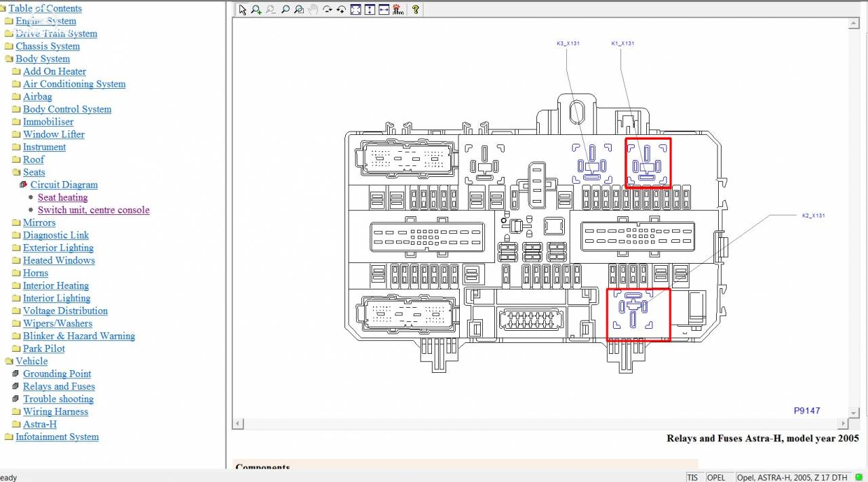Open the Chassis System link
868x482 pixels.
click(47, 46)
